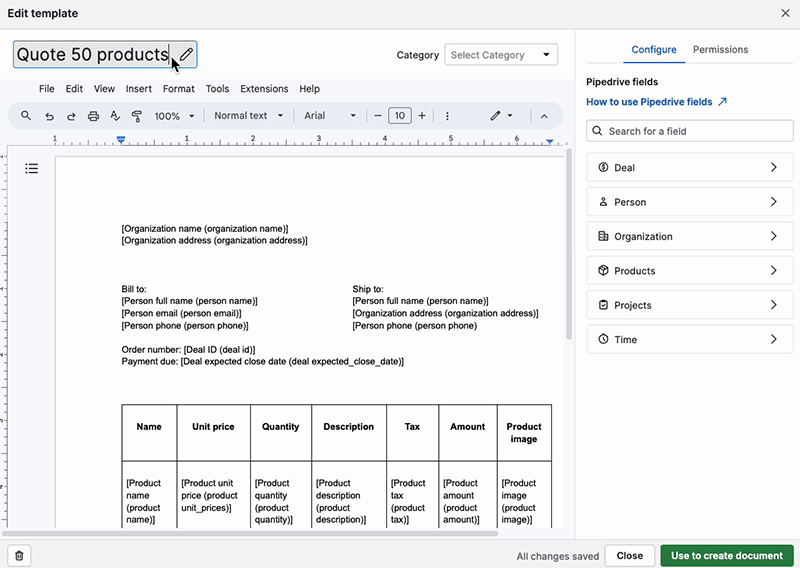800x568 pixels.
Task: Open the Normal text style dropdown
Action: 248,116
